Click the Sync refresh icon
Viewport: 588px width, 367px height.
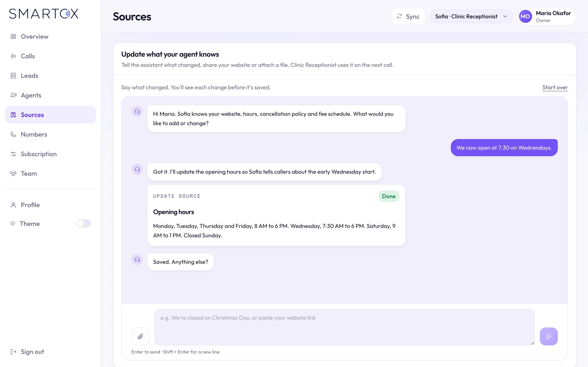[x=399, y=16]
